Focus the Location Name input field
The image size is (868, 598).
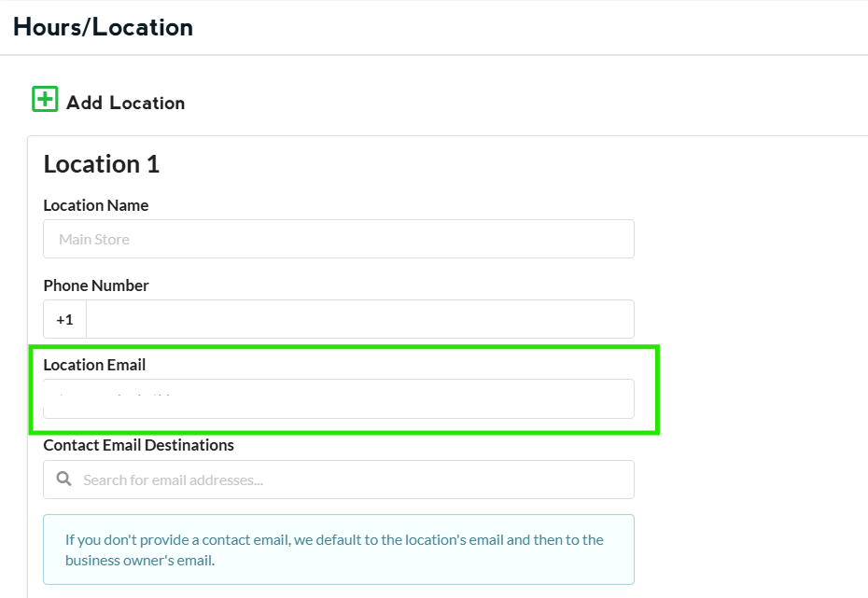pyautogui.click(x=338, y=239)
